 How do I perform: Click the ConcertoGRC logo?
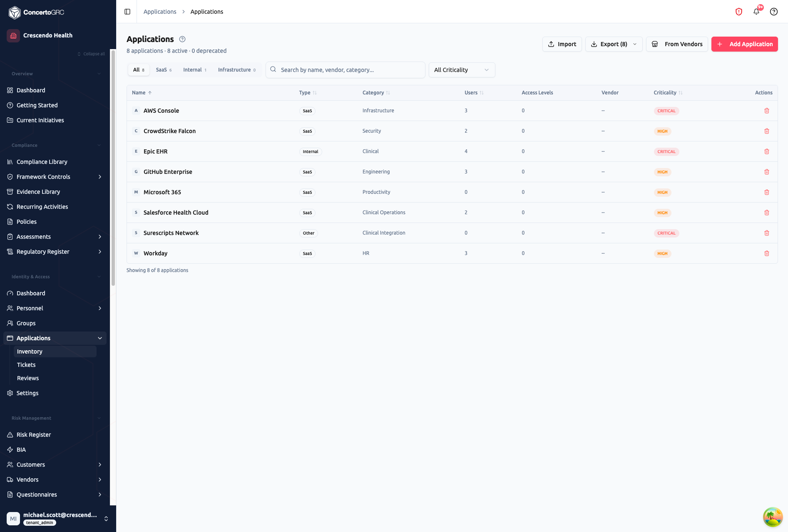[x=36, y=12]
